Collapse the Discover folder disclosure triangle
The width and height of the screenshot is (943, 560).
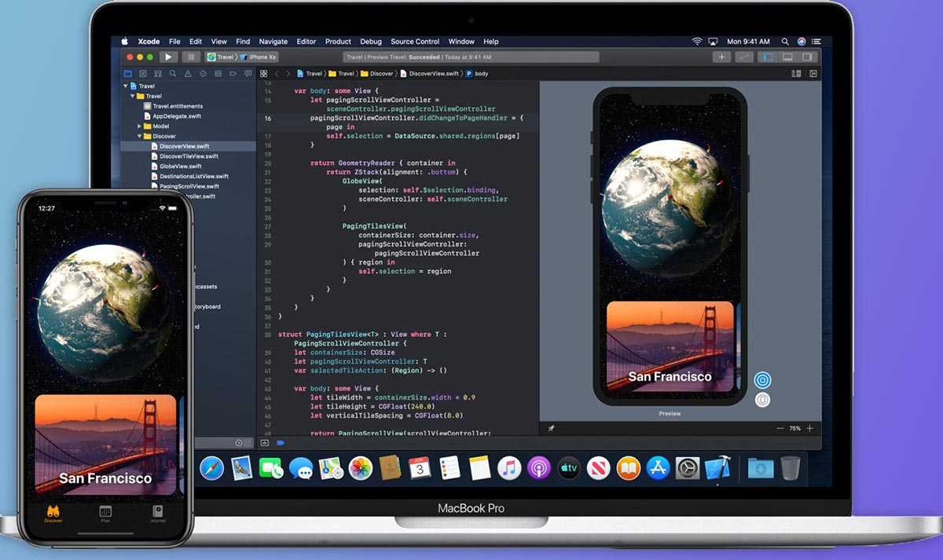point(139,136)
